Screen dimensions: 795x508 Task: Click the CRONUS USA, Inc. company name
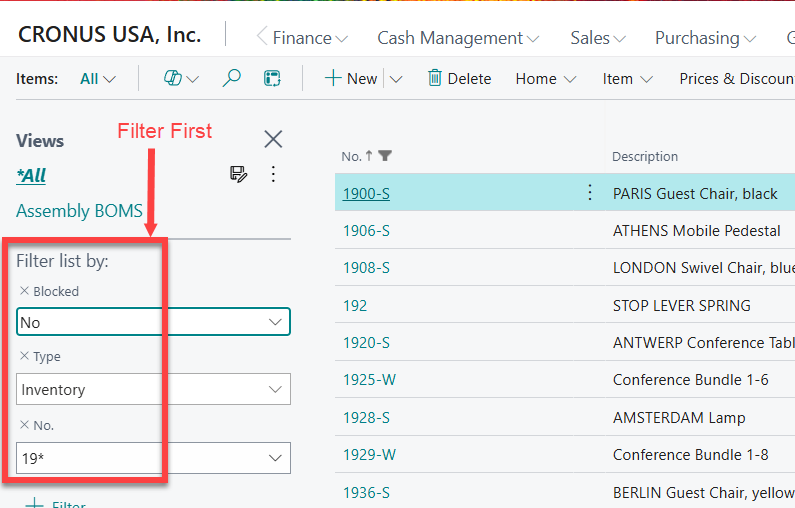(110, 34)
